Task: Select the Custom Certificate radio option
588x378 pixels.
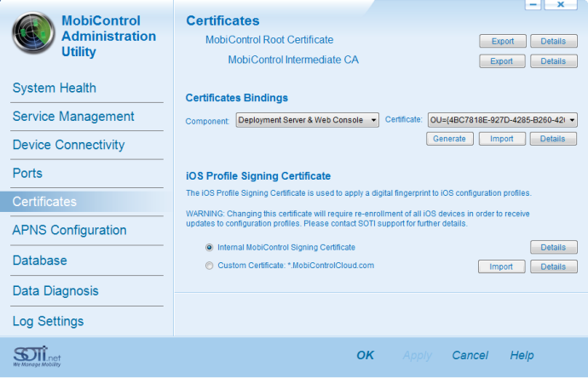Action: coord(210,266)
